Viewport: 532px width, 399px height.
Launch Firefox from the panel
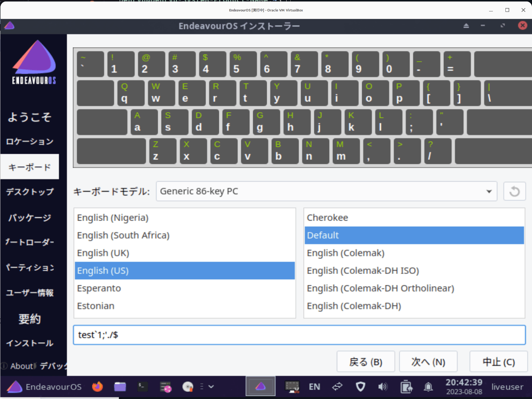click(x=98, y=387)
